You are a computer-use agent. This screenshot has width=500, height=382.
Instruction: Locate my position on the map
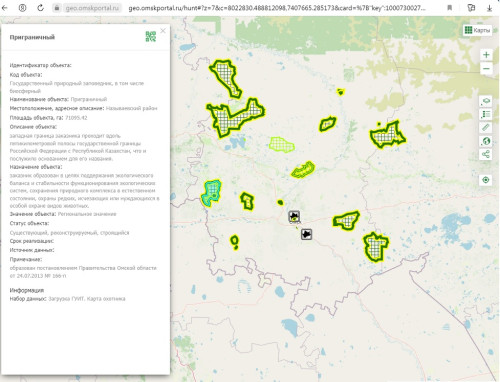click(486, 180)
